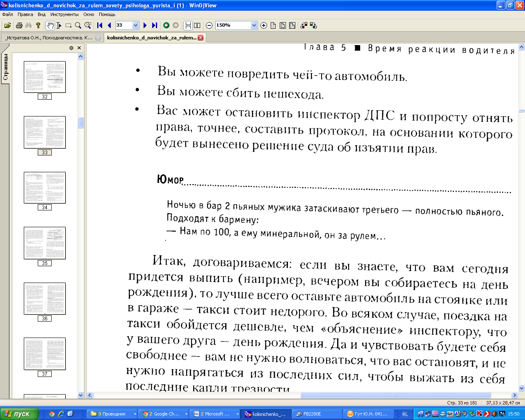Select the page 33 thumbnail
Screen dimensions: 525x420
(45, 132)
